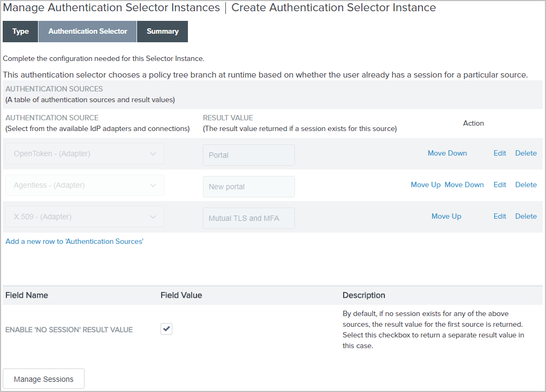The width and height of the screenshot is (546, 392).
Task: Click Move Down on the Agentless row
Action: 464,185
